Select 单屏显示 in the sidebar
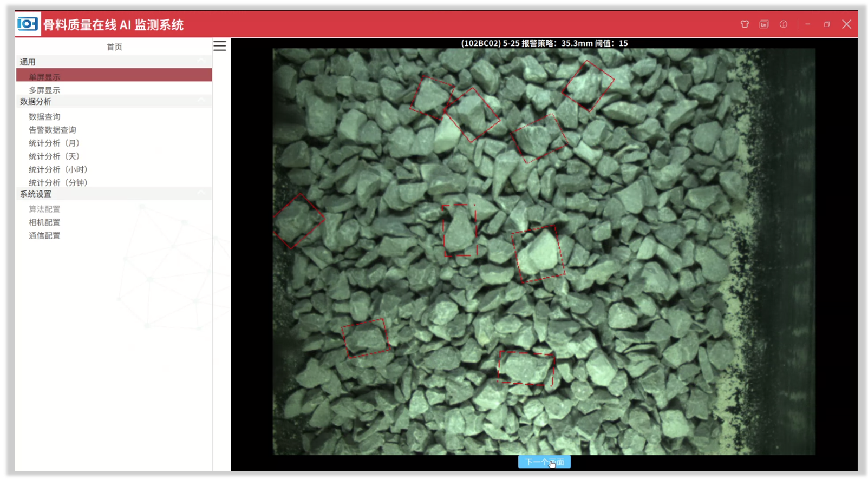 tap(44, 77)
